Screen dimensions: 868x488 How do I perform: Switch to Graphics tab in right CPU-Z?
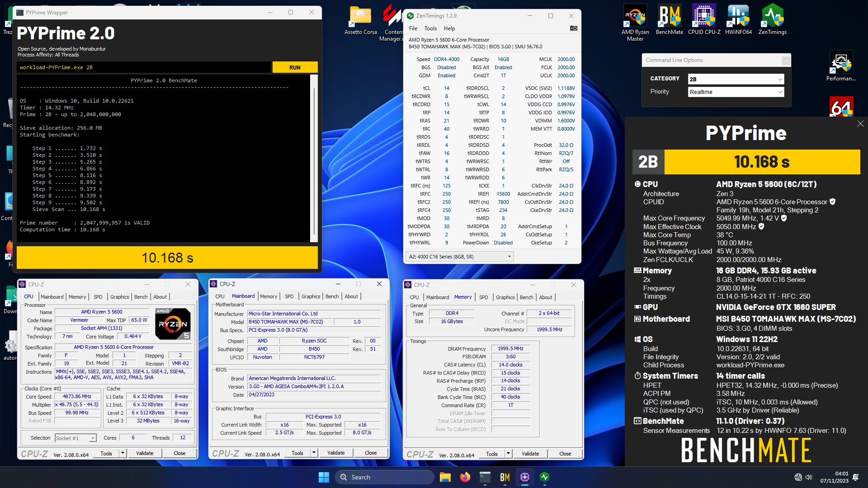point(505,297)
